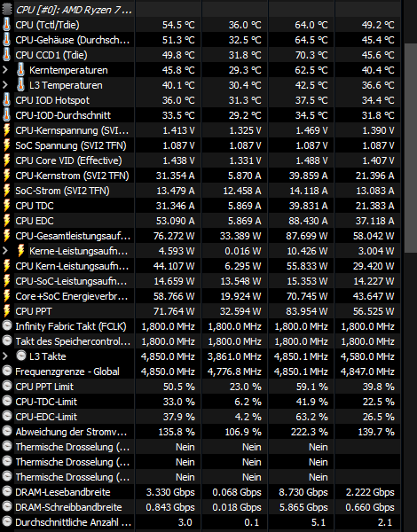Click the 222.3 % maximum deviation value
417x532 pixels.
(310, 432)
